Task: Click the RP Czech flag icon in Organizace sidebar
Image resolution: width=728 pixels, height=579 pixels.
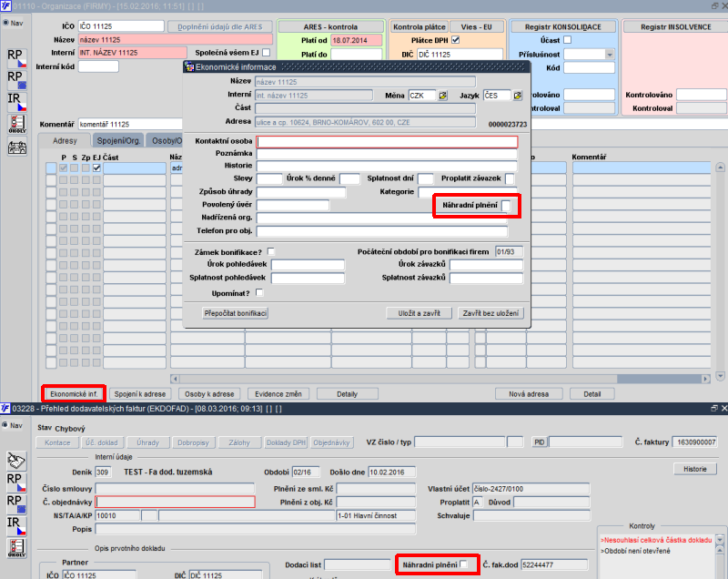Action: point(16,58)
